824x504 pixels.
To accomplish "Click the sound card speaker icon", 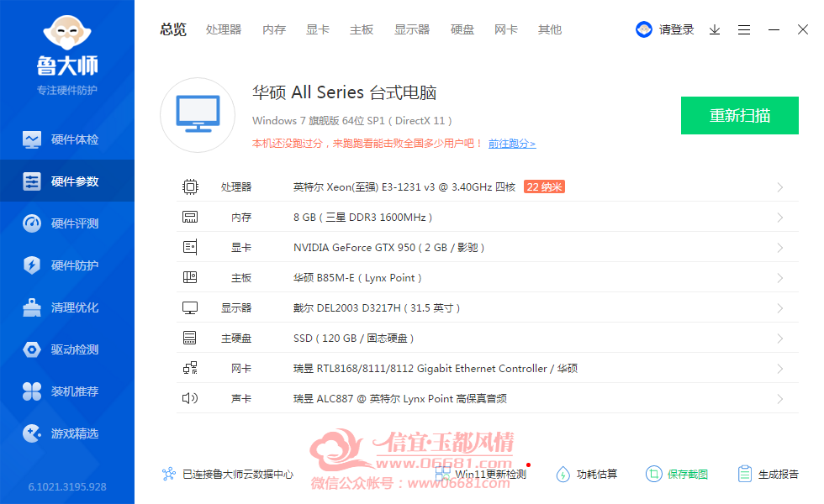I will tap(190, 398).
